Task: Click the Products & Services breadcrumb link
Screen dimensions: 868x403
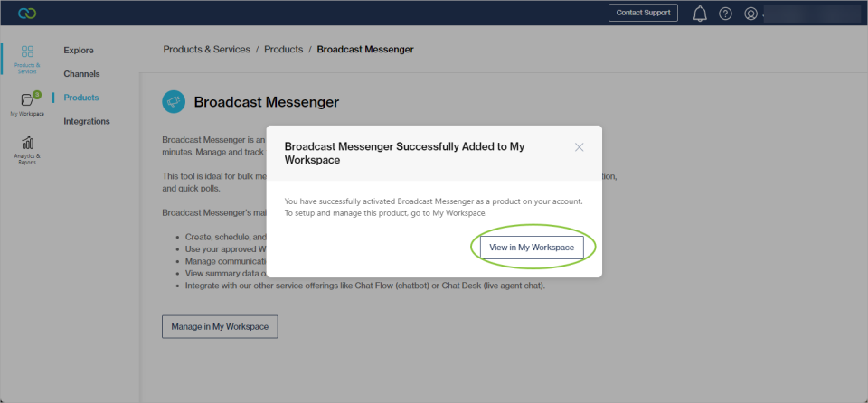Action: pos(206,50)
